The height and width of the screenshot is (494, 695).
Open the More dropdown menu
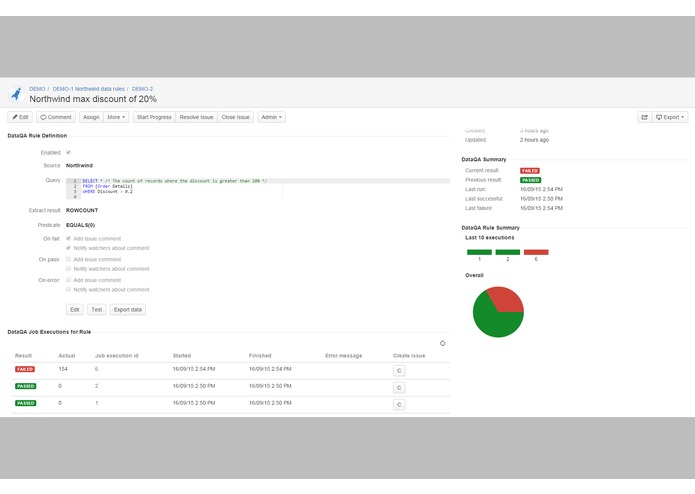tap(116, 117)
